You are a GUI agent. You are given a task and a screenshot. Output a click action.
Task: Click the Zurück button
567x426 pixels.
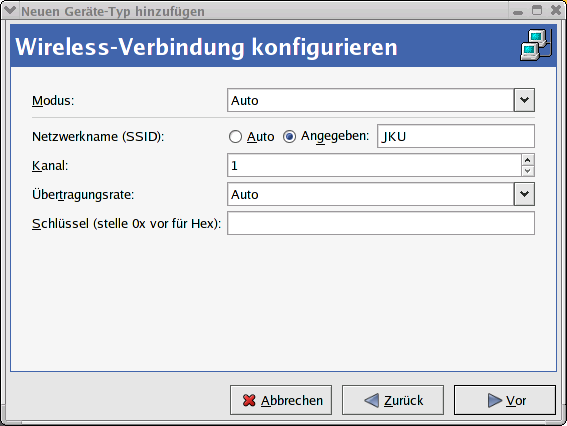(x=393, y=400)
